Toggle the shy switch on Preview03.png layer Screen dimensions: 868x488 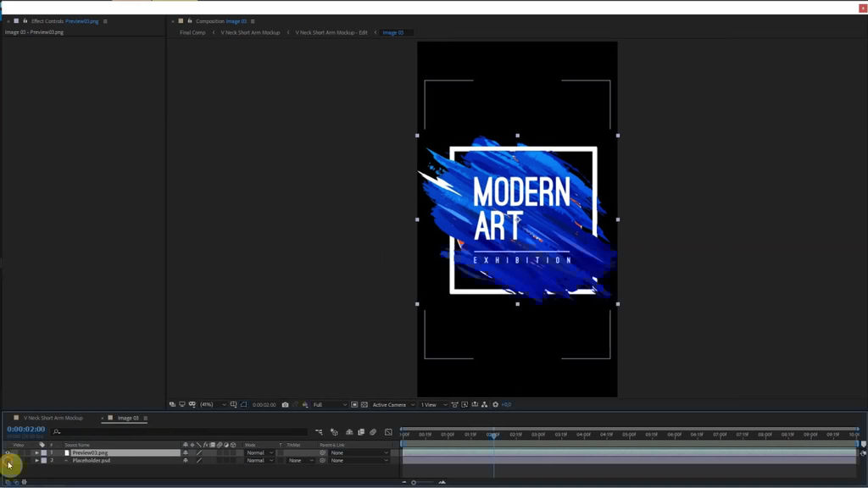(186, 452)
